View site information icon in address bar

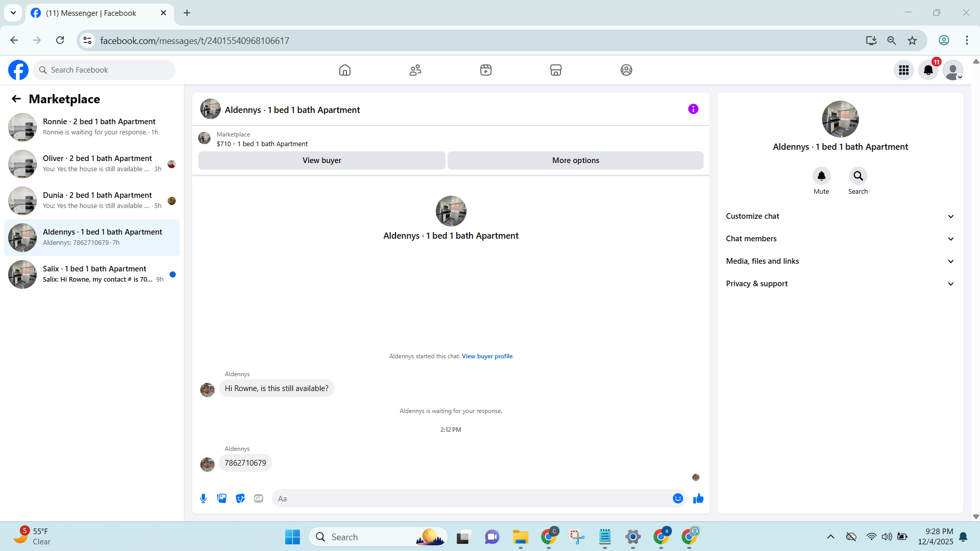(x=88, y=40)
